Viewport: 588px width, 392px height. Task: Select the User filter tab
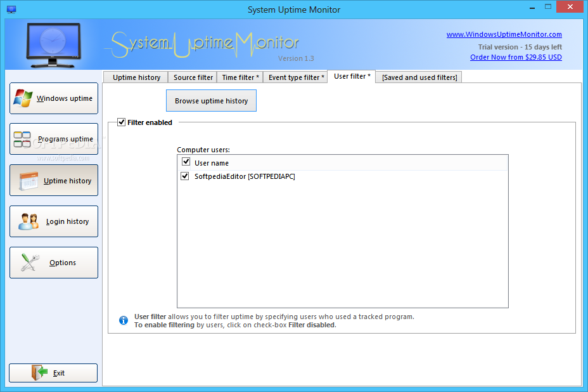tap(352, 76)
